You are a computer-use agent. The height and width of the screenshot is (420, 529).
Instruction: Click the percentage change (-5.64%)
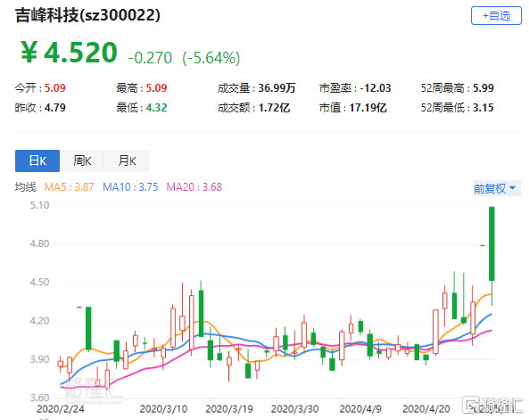click(211, 58)
